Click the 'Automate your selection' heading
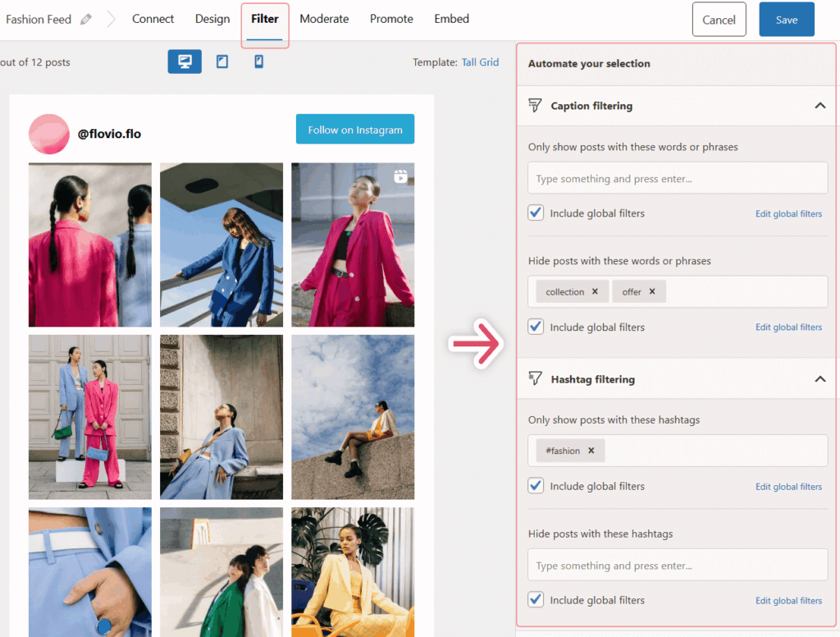This screenshot has height=637, width=840. pyautogui.click(x=589, y=63)
